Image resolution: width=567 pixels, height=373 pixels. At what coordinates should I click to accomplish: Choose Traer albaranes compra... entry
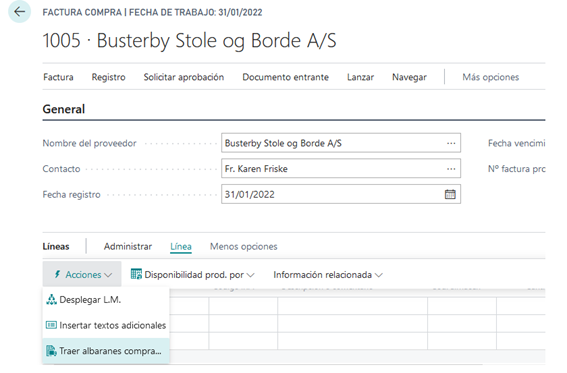point(106,351)
